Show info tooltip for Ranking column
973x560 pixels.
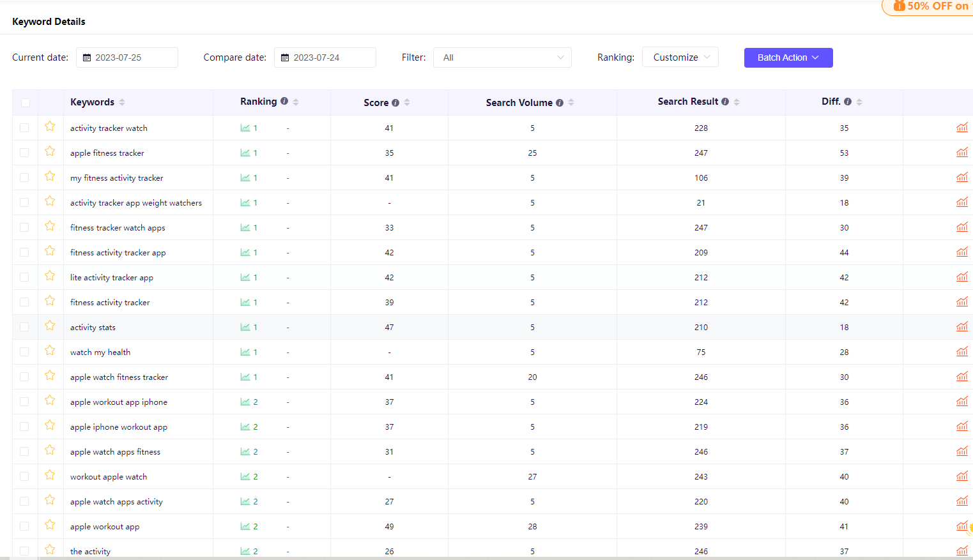click(x=284, y=101)
